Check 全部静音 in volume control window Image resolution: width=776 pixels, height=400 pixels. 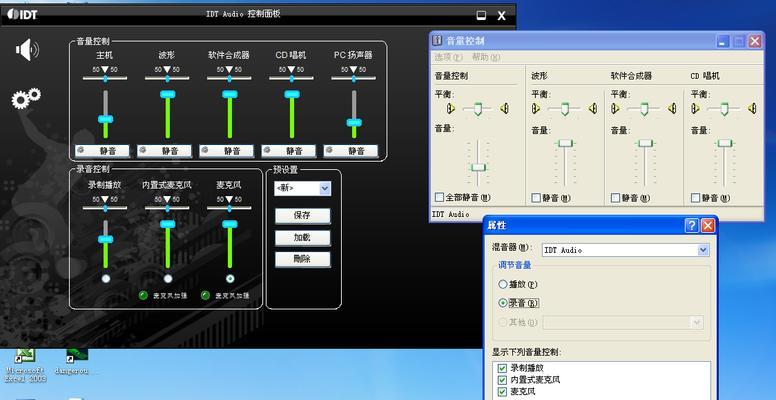pos(439,197)
